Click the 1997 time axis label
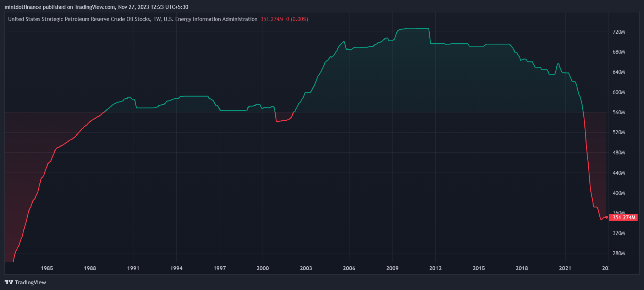Screen dimensions: 644x290 [x=220, y=268]
